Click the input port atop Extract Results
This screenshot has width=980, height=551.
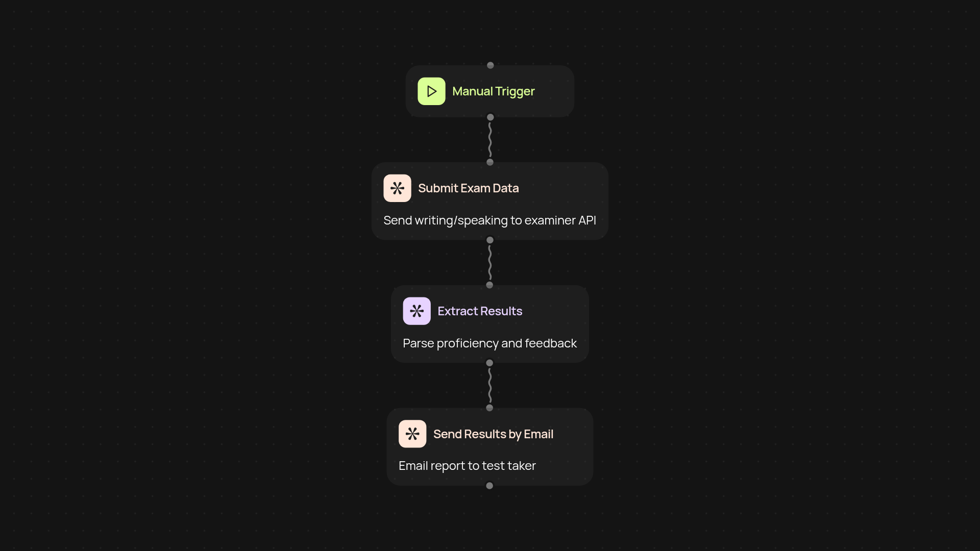tap(489, 285)
